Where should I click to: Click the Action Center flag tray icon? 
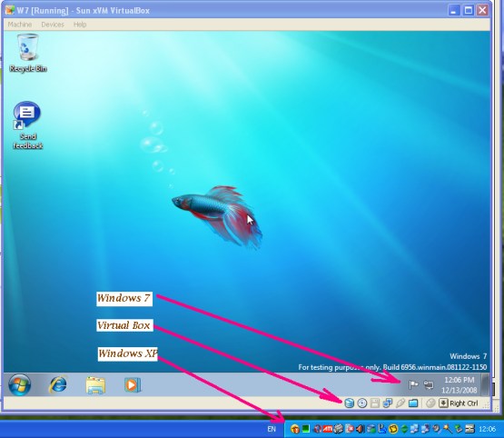pyautogui.click(x=413, y=384)
